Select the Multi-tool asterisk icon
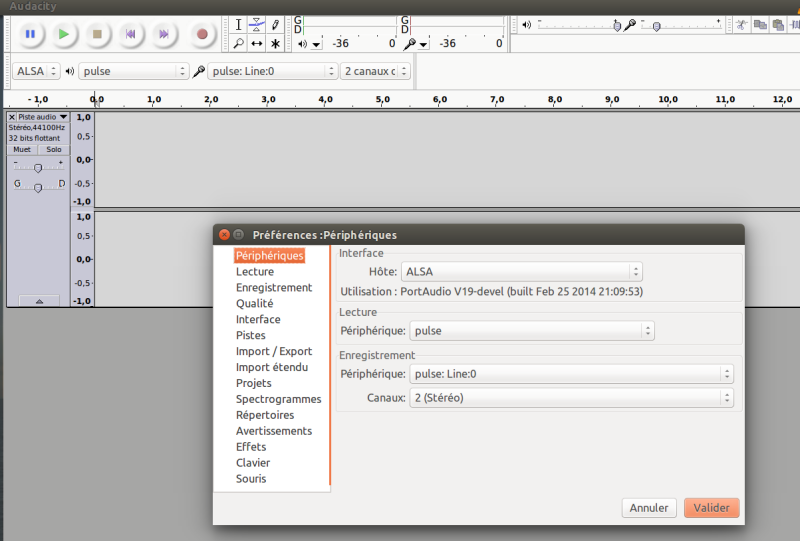The image size is (800, 541). pos(275,44)
